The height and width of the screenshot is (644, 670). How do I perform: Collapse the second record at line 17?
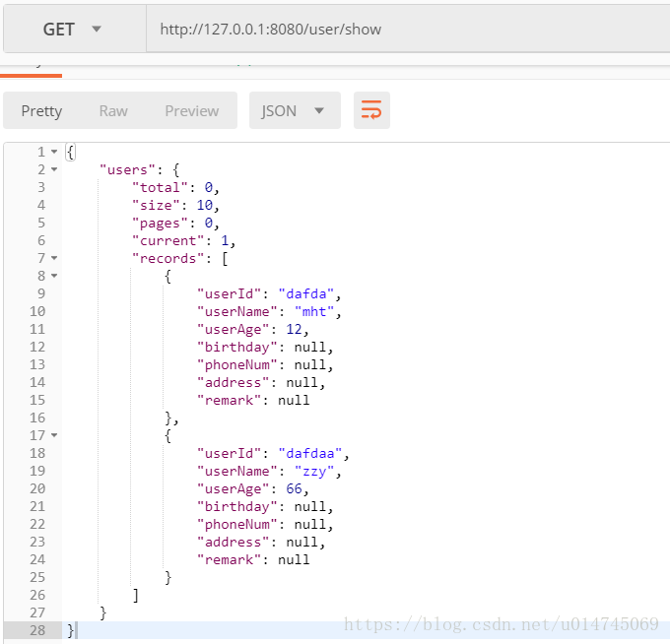54,435
